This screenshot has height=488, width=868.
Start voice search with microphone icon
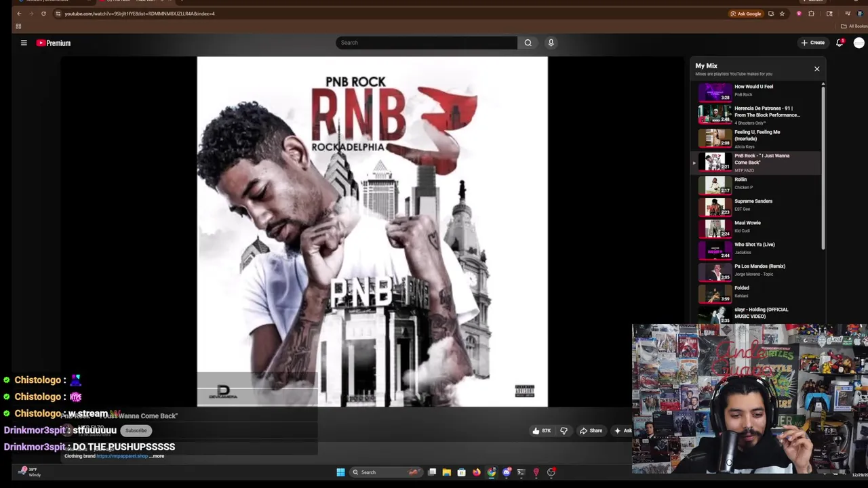(x=551, y=43)
